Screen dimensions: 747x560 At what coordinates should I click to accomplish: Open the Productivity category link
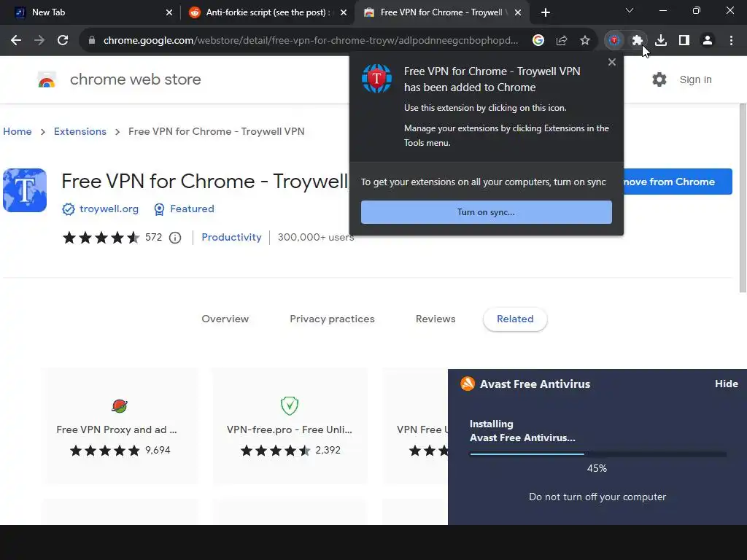pos(231,237)
